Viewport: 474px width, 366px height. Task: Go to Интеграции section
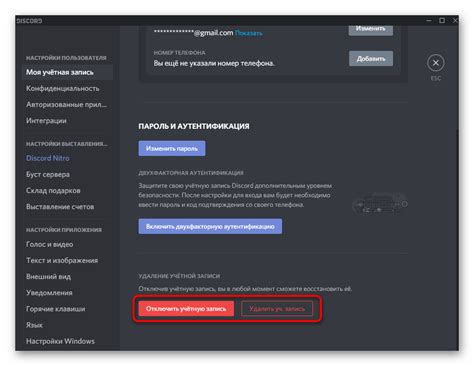coord(46,120)
